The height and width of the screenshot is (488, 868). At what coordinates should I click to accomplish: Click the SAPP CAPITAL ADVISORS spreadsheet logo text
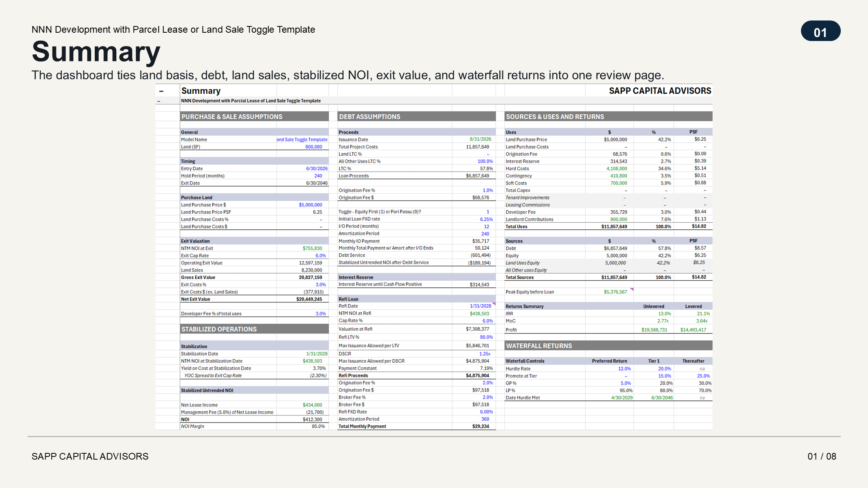[x=660, y=91]
